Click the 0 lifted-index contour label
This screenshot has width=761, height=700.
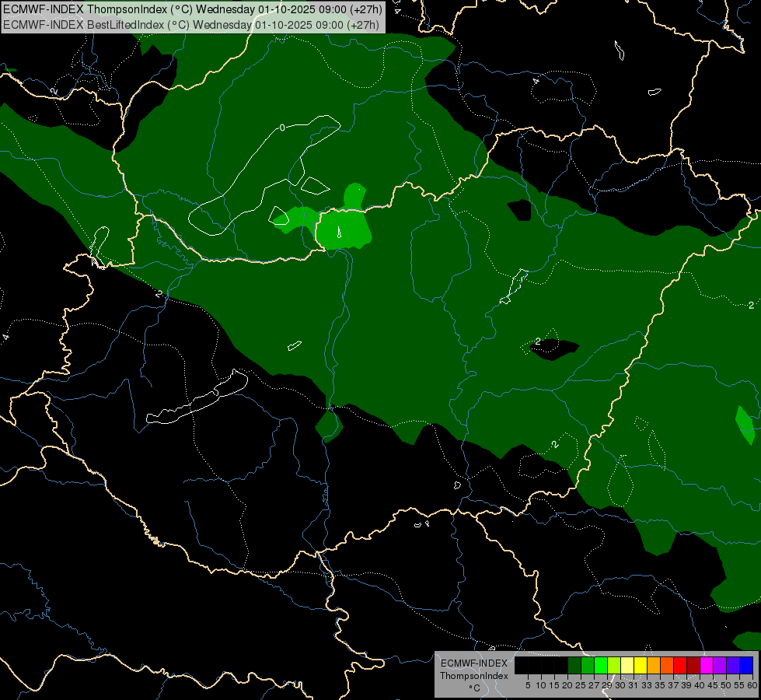coord(282,128)
